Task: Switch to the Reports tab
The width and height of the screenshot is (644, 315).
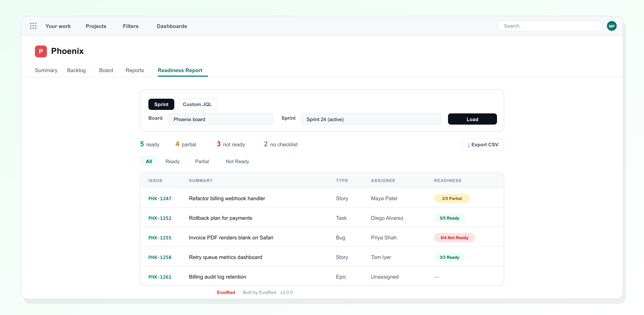Action: tap(135, 70)
